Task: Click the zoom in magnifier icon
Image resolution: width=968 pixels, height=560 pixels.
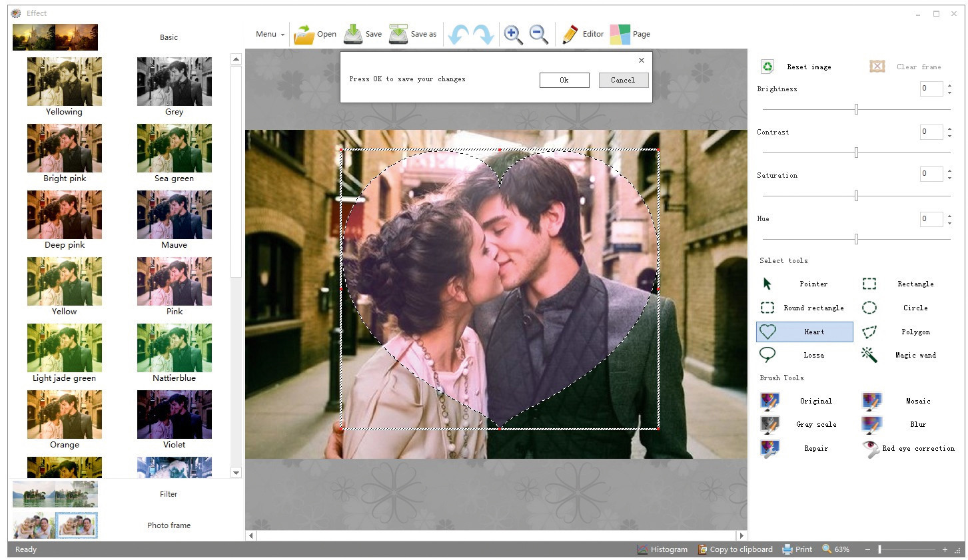Action: tap(513, 34)
